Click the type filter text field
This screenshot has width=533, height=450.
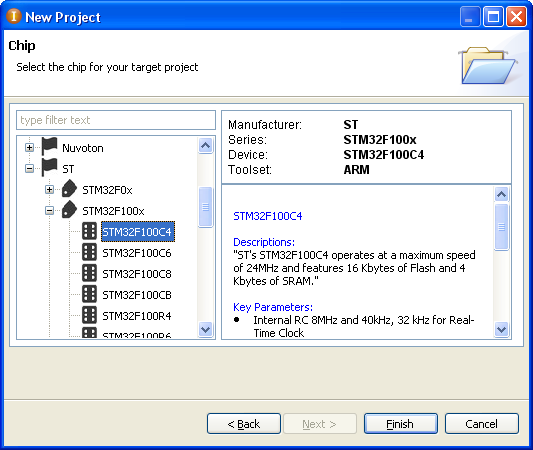click(116, 120)
